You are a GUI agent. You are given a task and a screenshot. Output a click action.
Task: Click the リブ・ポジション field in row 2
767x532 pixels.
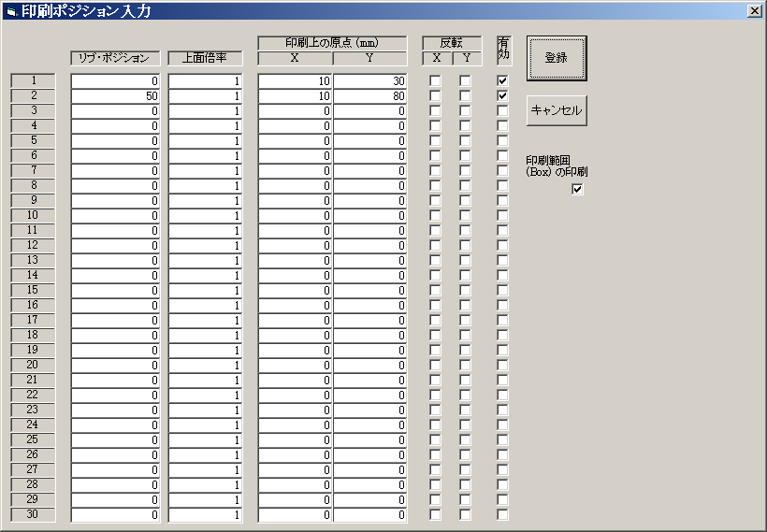pyautogui.click(x=115, y=96)
